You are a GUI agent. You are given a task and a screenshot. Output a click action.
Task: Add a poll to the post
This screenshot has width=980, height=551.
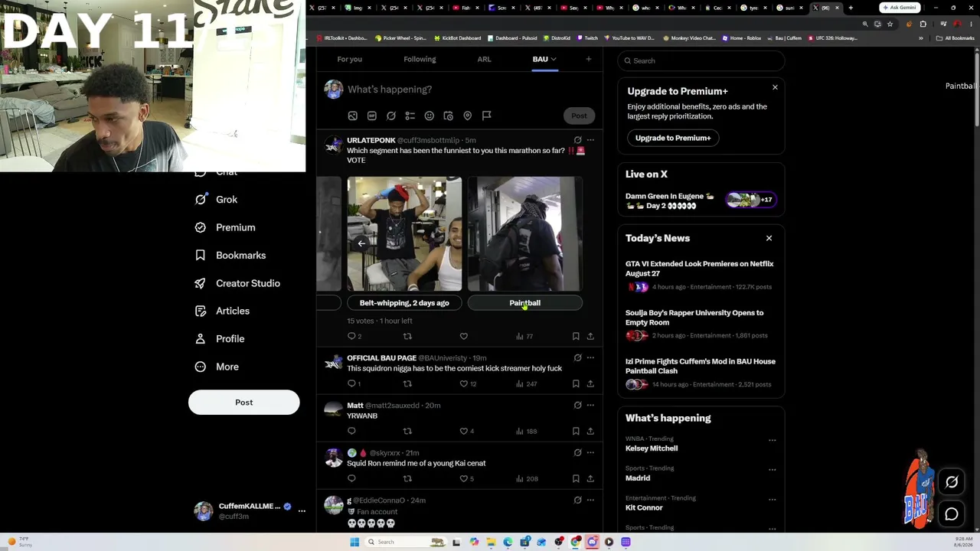(x=410, y=116)
